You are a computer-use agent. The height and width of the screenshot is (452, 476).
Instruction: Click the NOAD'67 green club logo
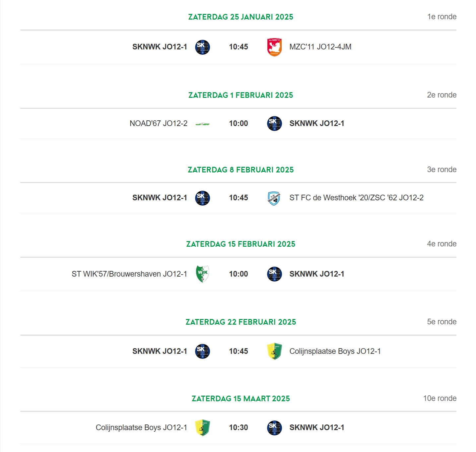coord(202,124)
